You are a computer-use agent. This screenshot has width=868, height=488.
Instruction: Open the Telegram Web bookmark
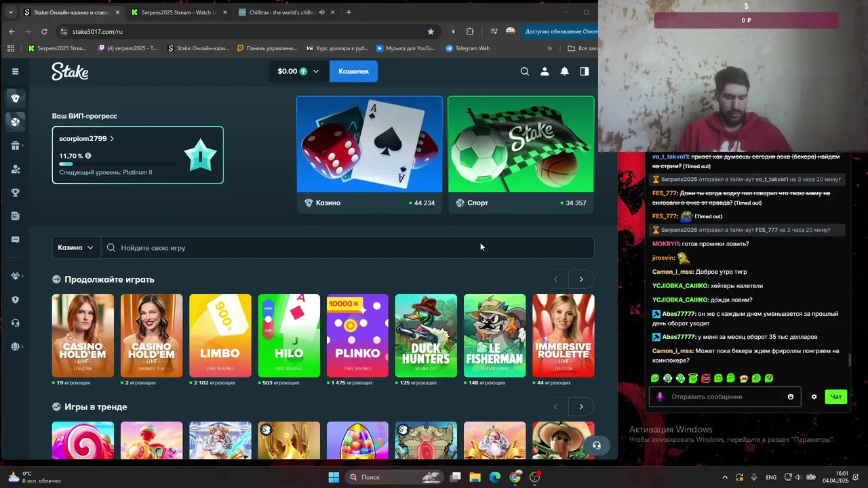point(468,48)
